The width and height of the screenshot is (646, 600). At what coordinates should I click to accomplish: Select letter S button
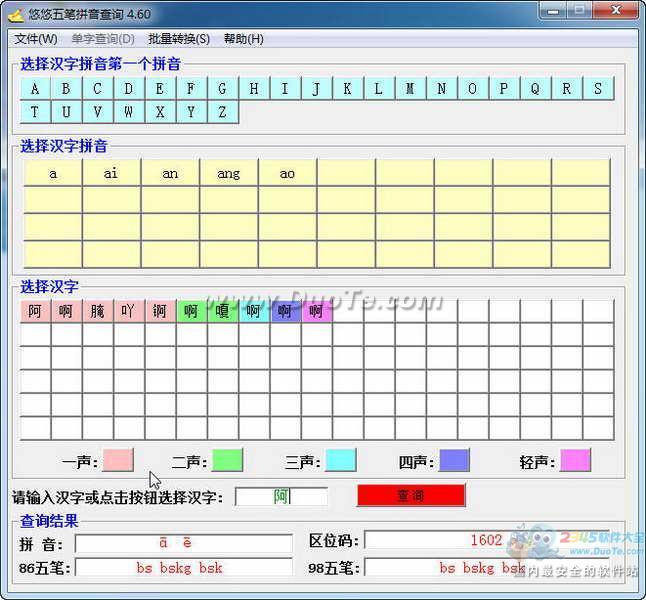(x=599, y=88)
